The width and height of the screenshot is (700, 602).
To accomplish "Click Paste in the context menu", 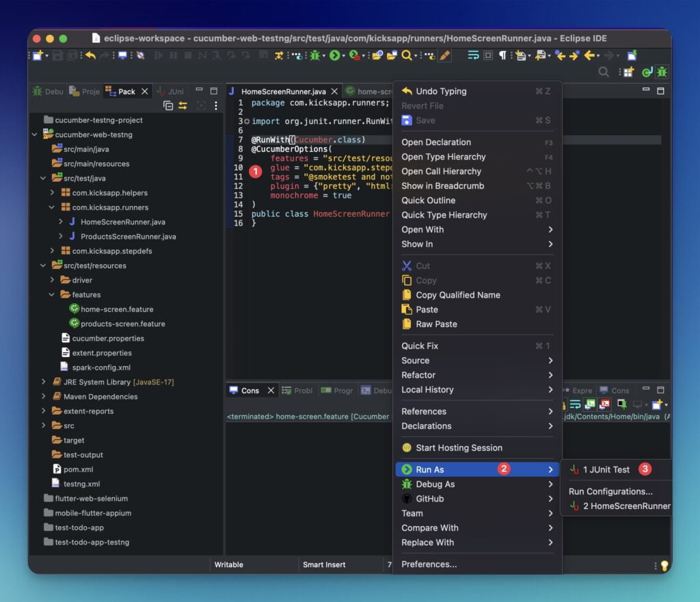I will click(476, 309).
